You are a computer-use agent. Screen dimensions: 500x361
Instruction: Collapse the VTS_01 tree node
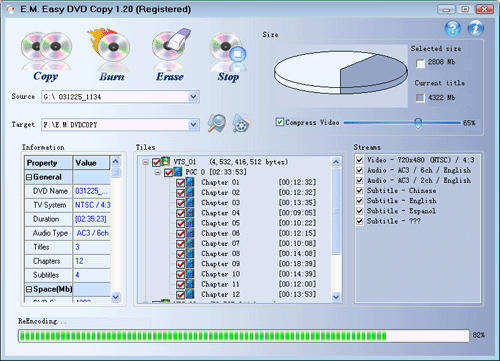pos(145,162)
